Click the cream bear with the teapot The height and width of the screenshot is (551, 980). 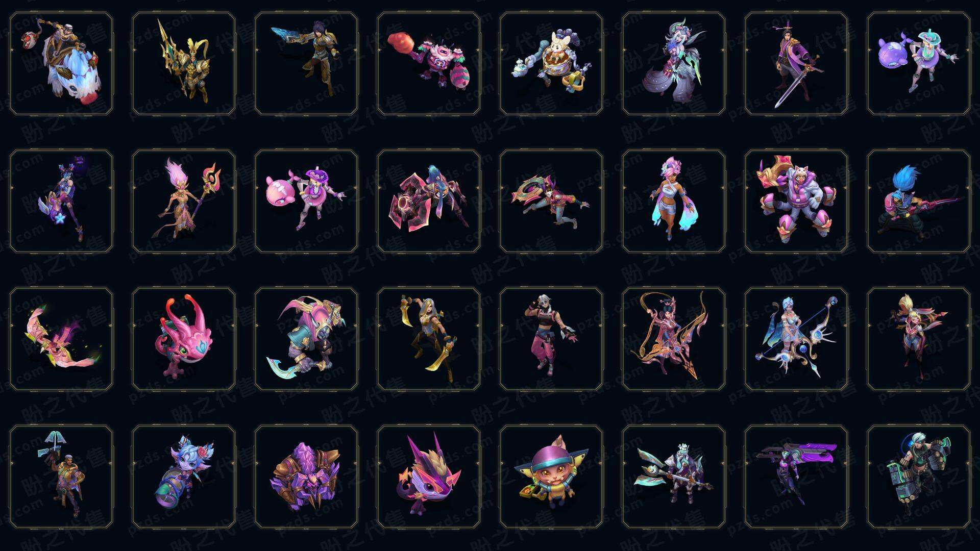pos(551,63)
